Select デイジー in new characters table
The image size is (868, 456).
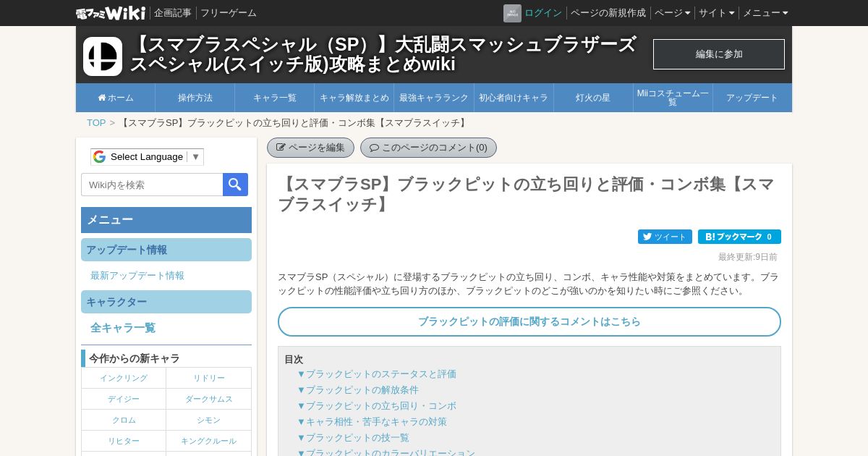pos(124,399)
